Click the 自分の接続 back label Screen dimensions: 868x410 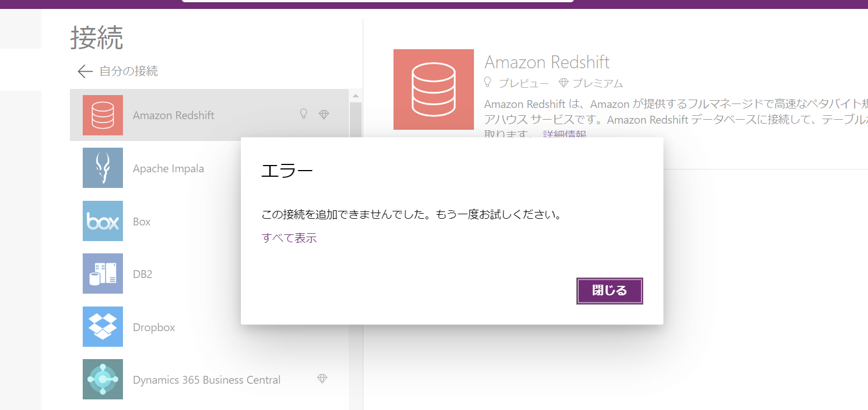(x=129, y=71)
